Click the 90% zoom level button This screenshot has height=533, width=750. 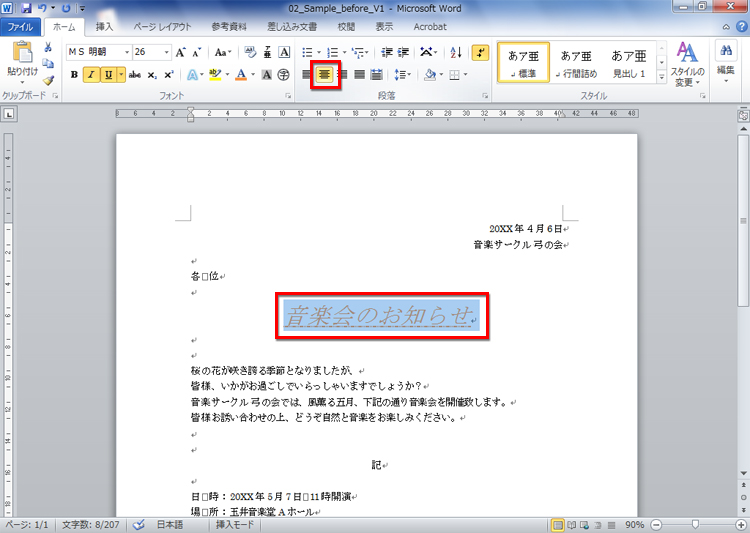635,525
